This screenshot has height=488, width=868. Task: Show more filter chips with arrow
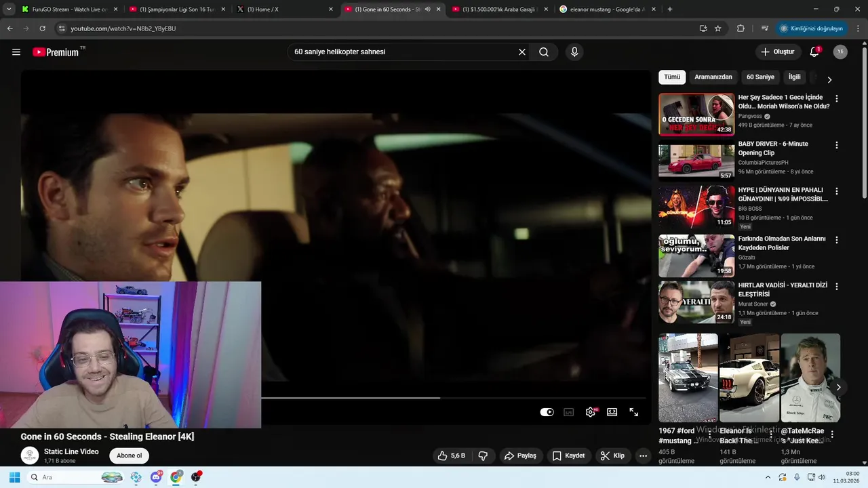click(829, 79)
